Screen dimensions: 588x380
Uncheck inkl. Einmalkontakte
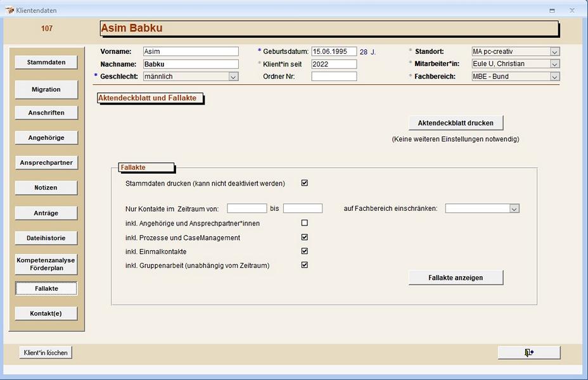tap(304, 251)
